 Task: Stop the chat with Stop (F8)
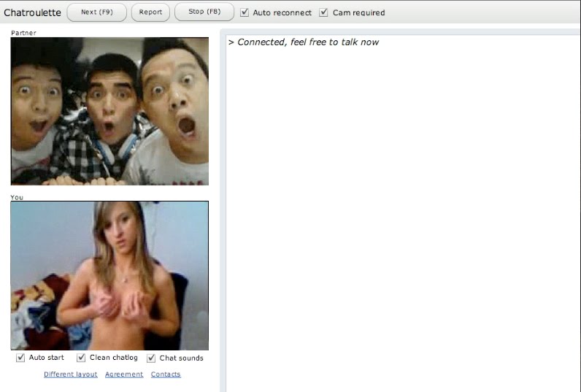[x=204, y=12]
